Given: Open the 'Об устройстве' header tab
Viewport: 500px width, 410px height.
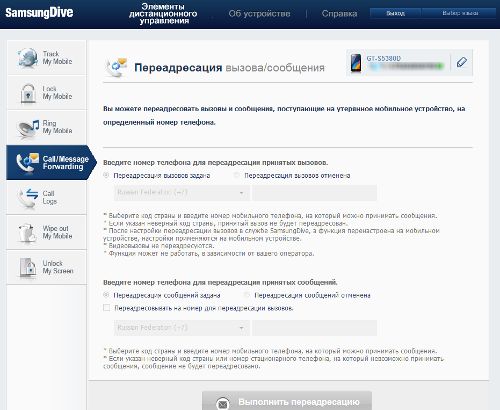Looking at the screenshot, I should coord(259,14).
